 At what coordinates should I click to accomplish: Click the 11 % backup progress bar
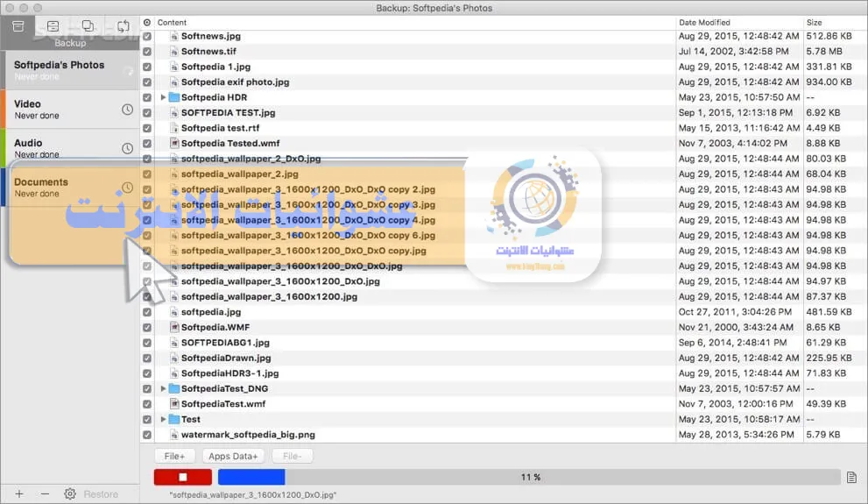(x=530, y=477)
